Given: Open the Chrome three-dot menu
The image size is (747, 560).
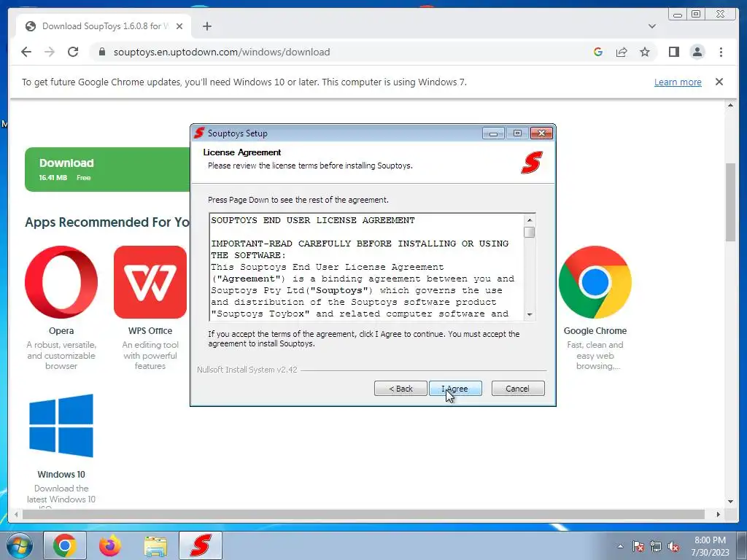Looking at the screenshot, I should point(721,52).
